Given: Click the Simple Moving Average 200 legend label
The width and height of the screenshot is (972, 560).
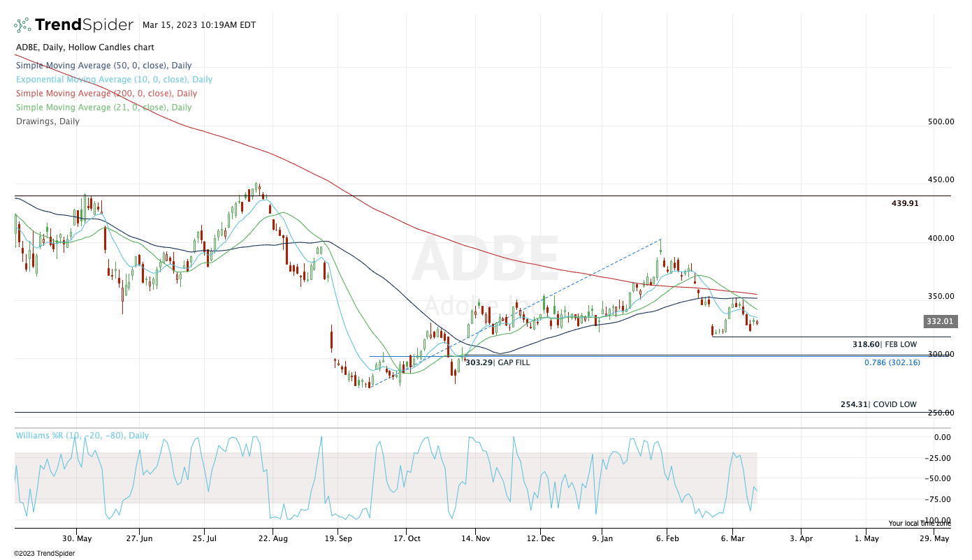Looking at the screenshot, I should pyautogui.click(x=106, y=94).
